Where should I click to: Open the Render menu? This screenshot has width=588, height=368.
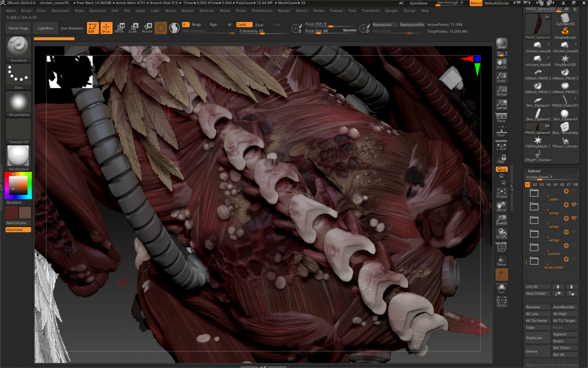[284, 10]
